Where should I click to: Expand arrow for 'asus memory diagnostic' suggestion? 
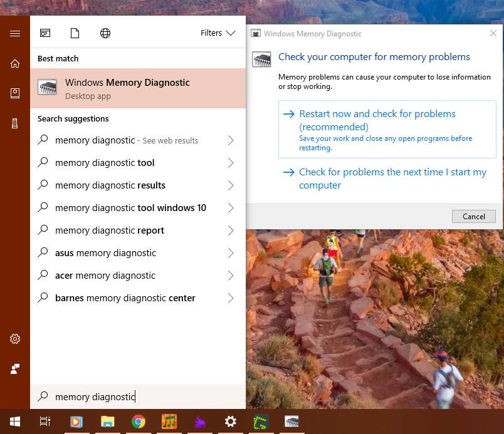coord(230,253)
